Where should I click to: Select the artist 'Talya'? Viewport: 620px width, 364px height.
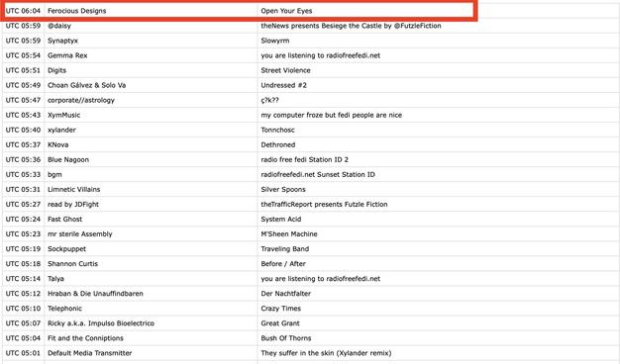[x=55, y=279]
